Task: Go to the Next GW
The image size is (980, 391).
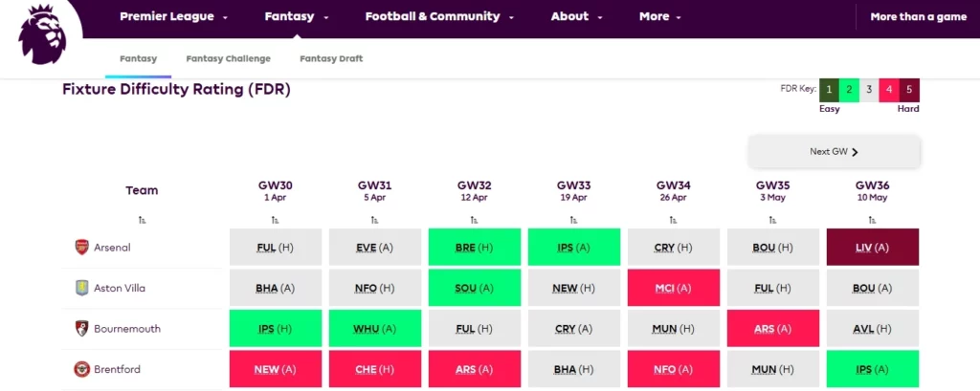Action: pyautogui.click(x=834, y=152)
